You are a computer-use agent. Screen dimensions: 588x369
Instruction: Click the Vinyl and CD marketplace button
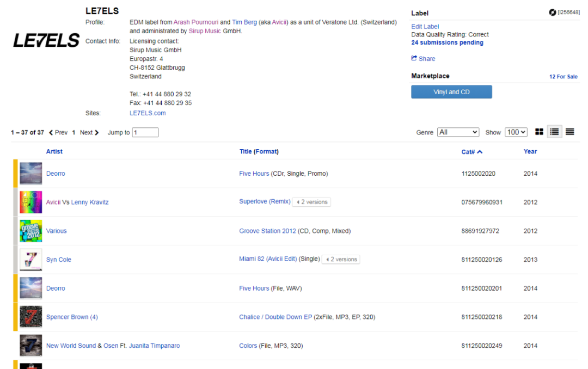[451, 92]
